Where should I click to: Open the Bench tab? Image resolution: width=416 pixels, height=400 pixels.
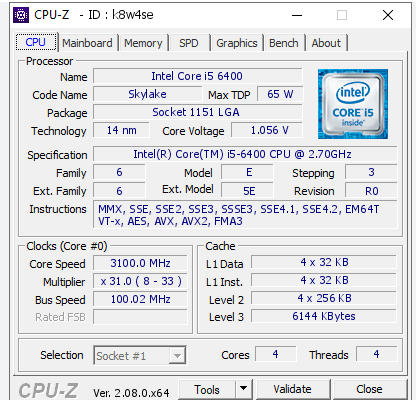[x=284, y=43]
